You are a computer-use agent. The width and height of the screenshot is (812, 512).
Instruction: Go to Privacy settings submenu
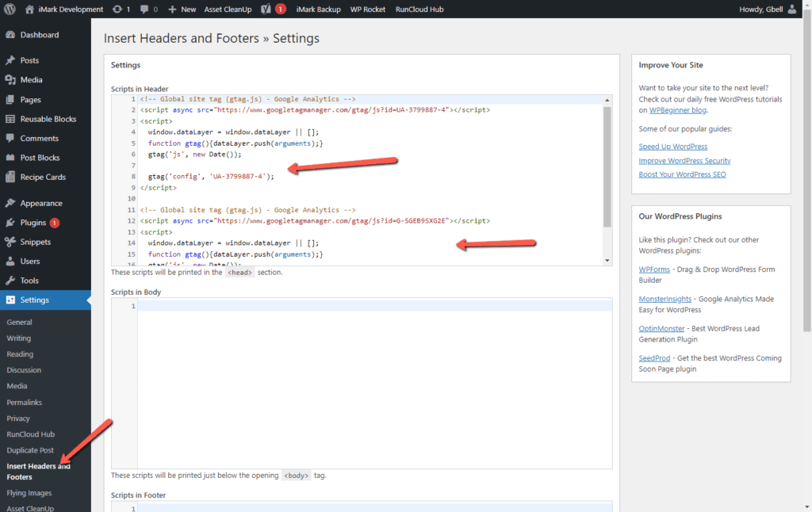coord(18,418)
